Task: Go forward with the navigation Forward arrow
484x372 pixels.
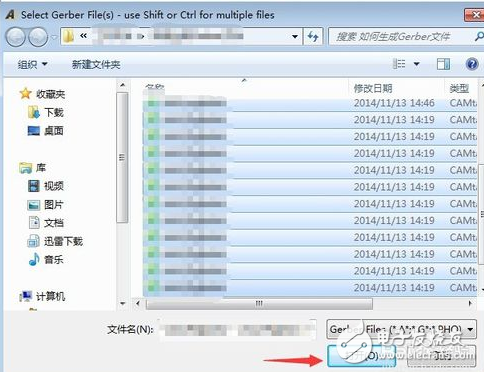Action: point(38,37)
